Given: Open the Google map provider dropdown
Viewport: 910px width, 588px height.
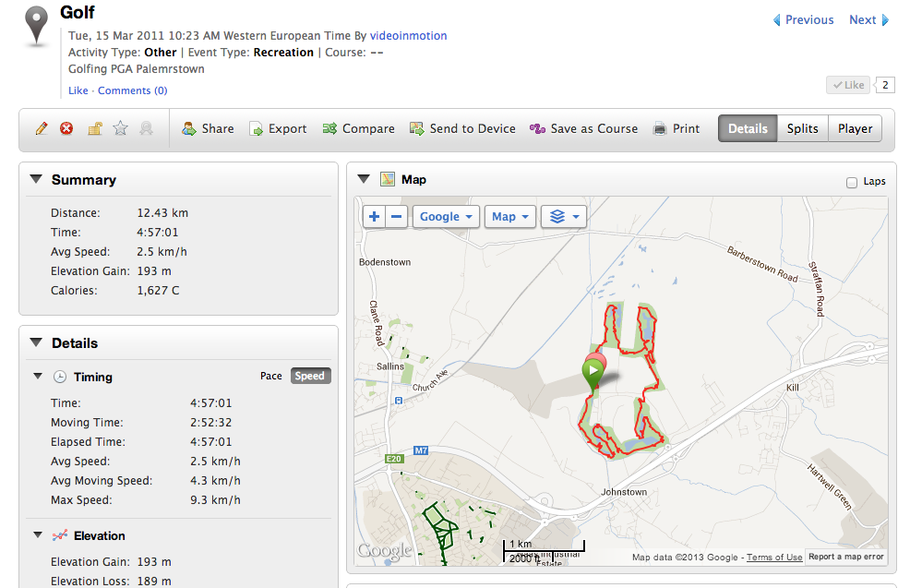Looking at the screenshot, I should 446,217.
